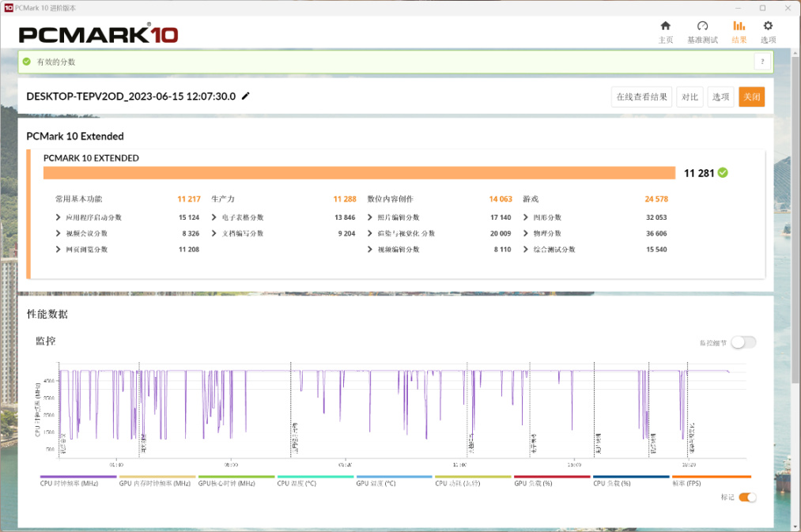Click the physics score value 36 606
The image size is (801, 532).
click(656, 233)
